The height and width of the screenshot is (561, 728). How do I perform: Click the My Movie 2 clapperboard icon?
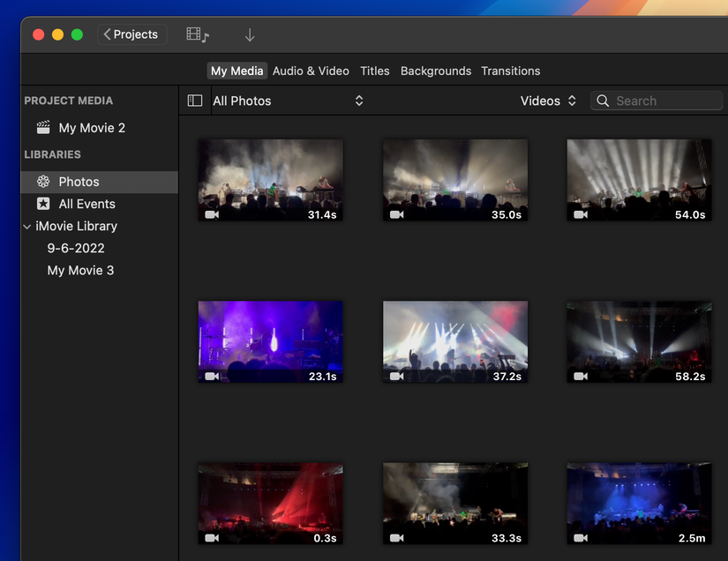(x=42, y=127)
